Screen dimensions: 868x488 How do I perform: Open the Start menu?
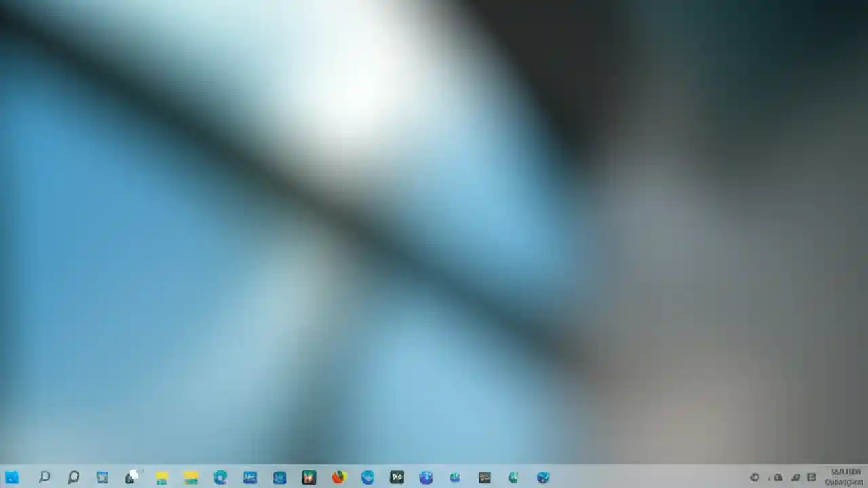14,477
